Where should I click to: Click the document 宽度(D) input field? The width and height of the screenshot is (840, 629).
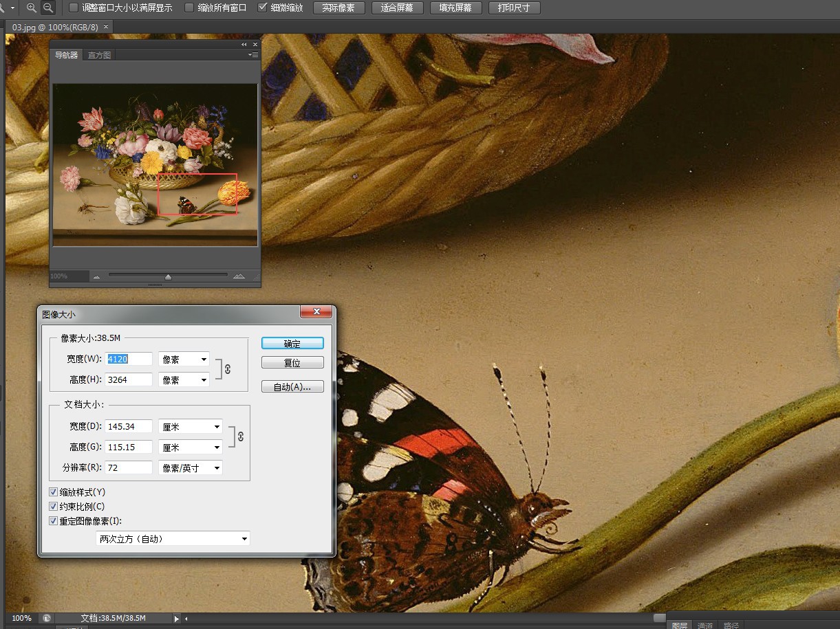tap(129, 426)
